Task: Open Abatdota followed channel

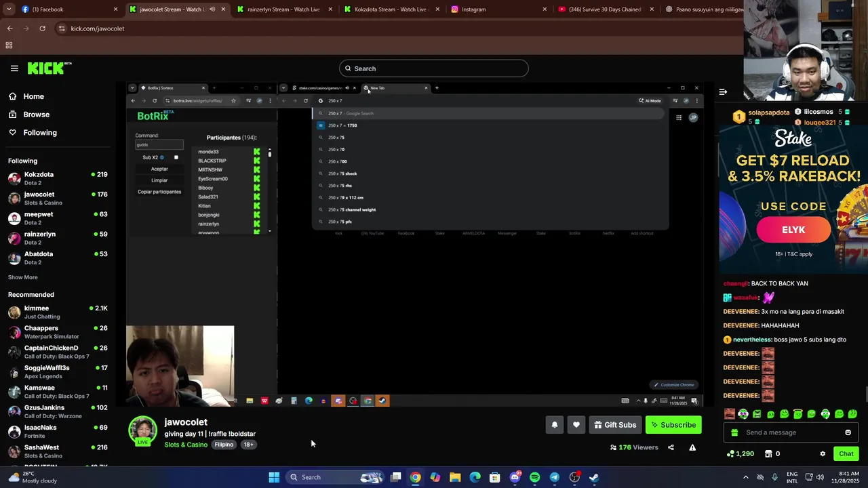Action: click(58, 258)
